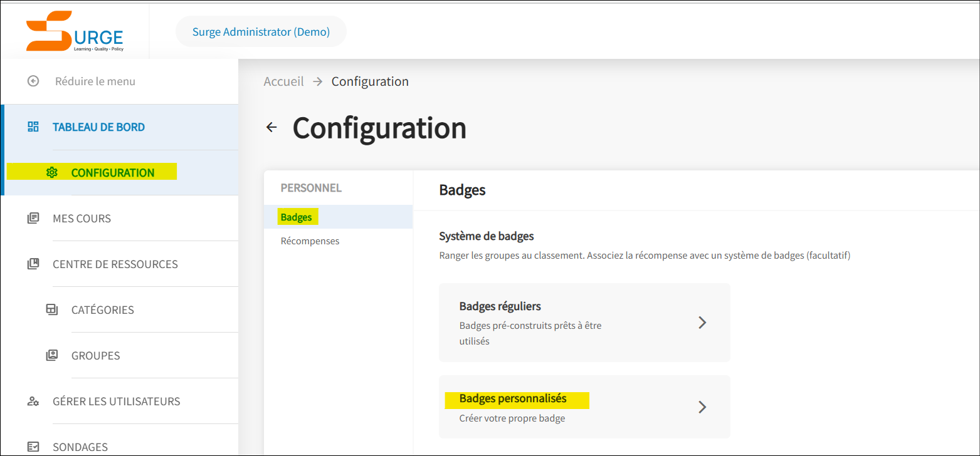The height and width of the screenshot is (456, 980).
Task: Open Sondages via its survey icon
Action: (x=33, y=445)
